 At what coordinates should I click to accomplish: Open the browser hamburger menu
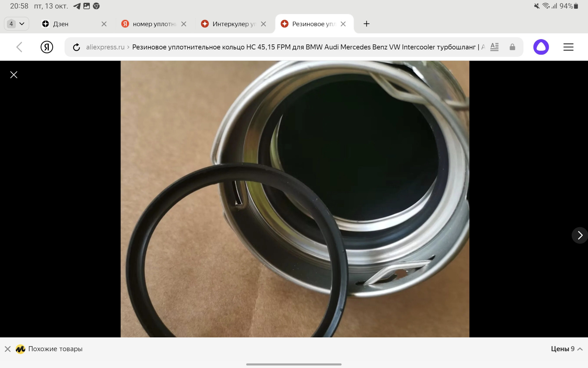(568, 47)
